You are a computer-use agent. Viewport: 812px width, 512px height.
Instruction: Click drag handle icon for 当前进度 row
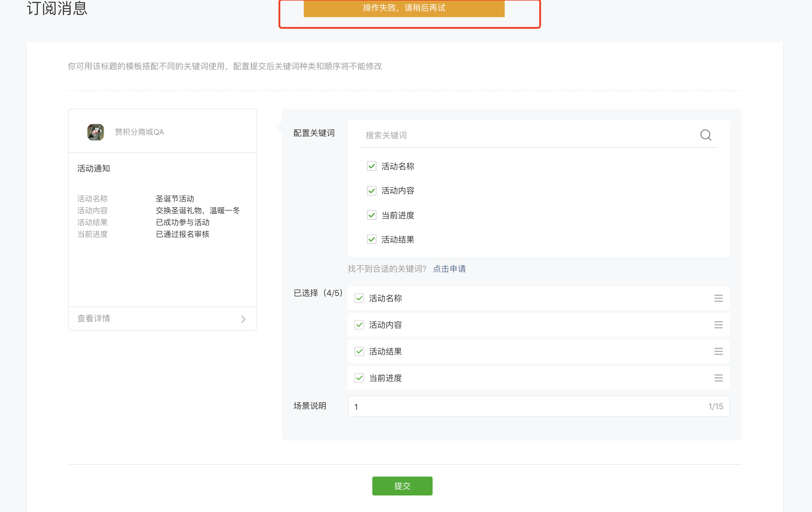(718, 378)
